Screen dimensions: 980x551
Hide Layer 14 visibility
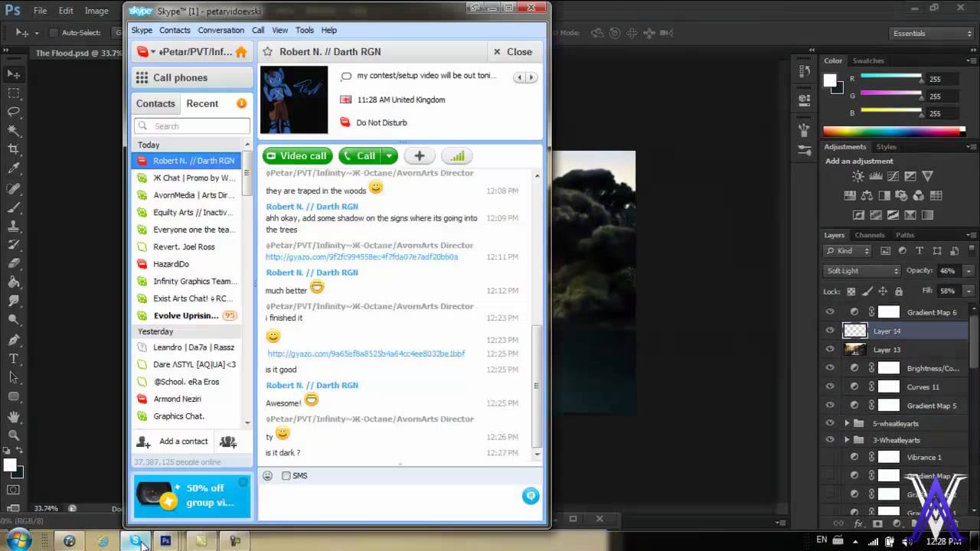(x=830, y=331)
